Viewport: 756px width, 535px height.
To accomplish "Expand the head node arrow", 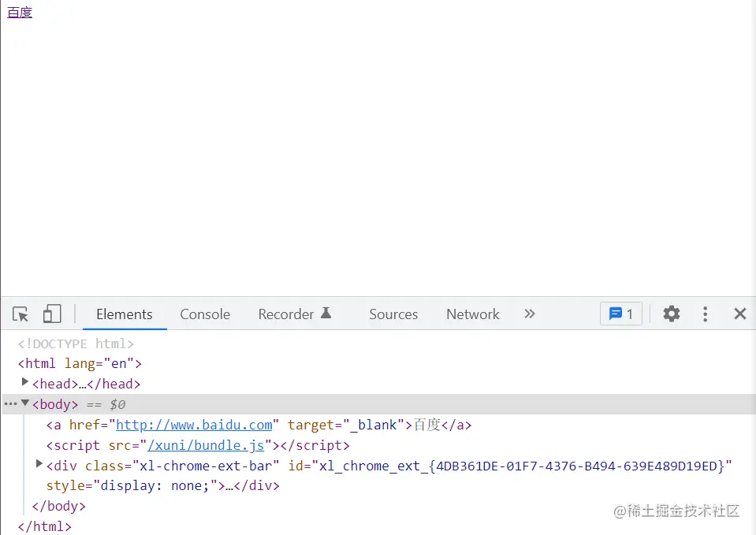I will click(x=25, y=381).
